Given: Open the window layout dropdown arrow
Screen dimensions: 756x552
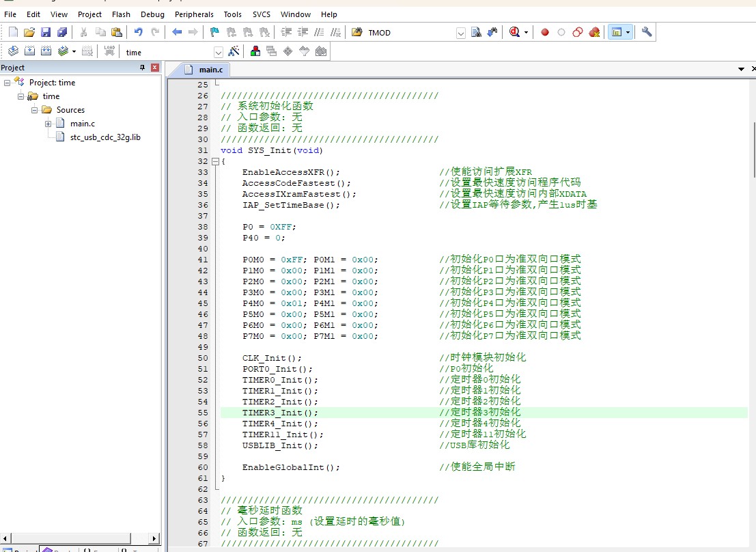Looking at the screenshot, I should coord(628,33).
